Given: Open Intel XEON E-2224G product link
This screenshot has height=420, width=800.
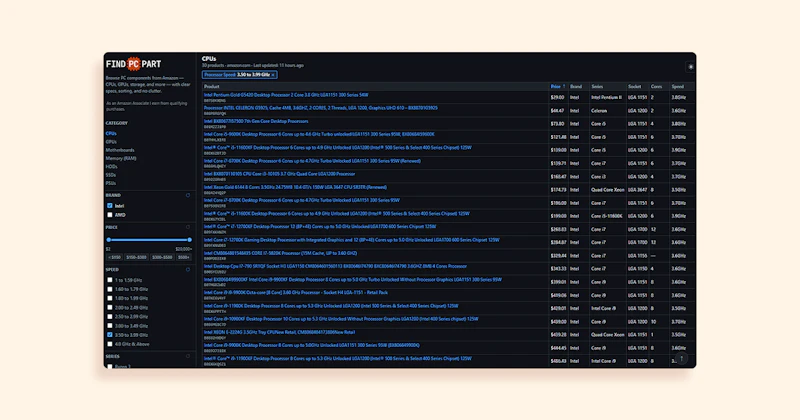Looking at the screenshot, I should pyautogui.click(x=279, y=332).
